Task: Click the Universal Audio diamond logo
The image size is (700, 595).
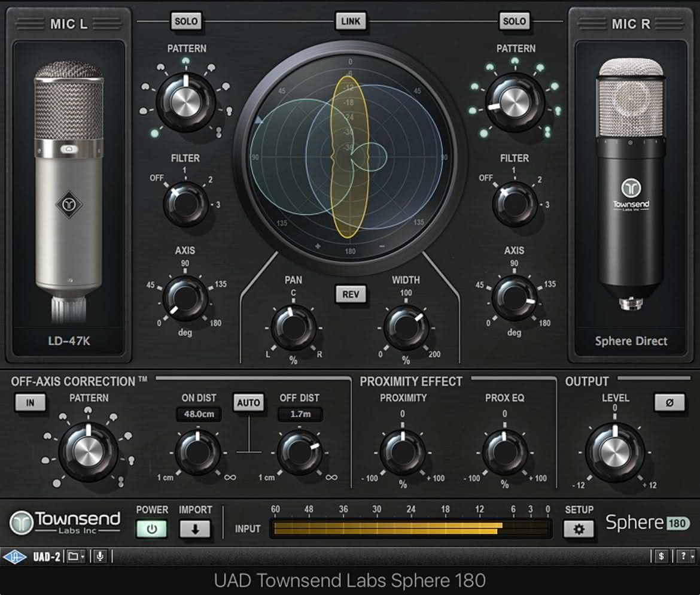Action: click(15, 557)
